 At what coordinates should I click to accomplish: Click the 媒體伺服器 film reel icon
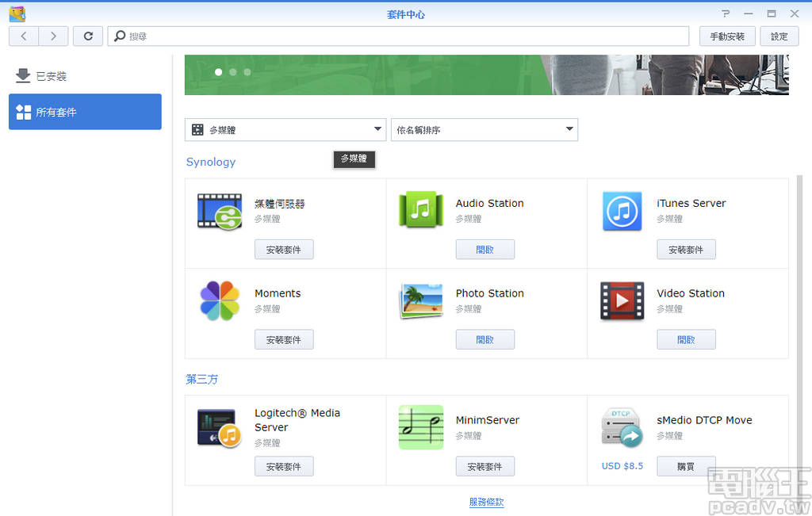coord(220,212)
